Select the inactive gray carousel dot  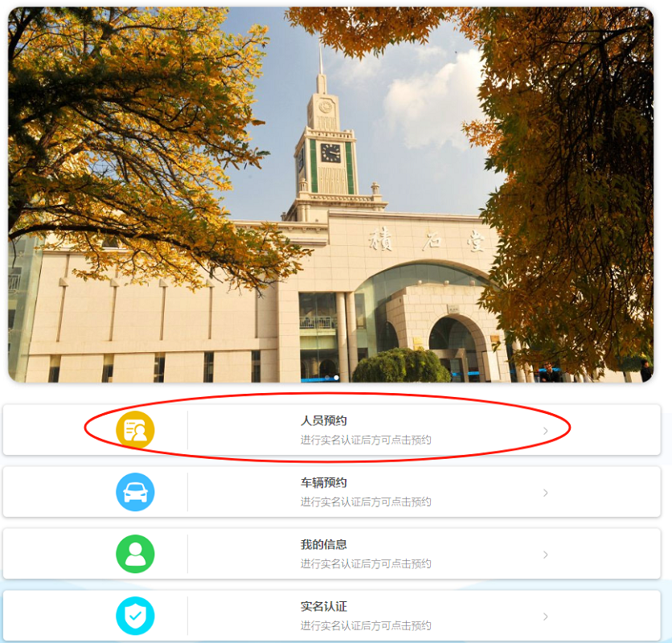point(327,378)
